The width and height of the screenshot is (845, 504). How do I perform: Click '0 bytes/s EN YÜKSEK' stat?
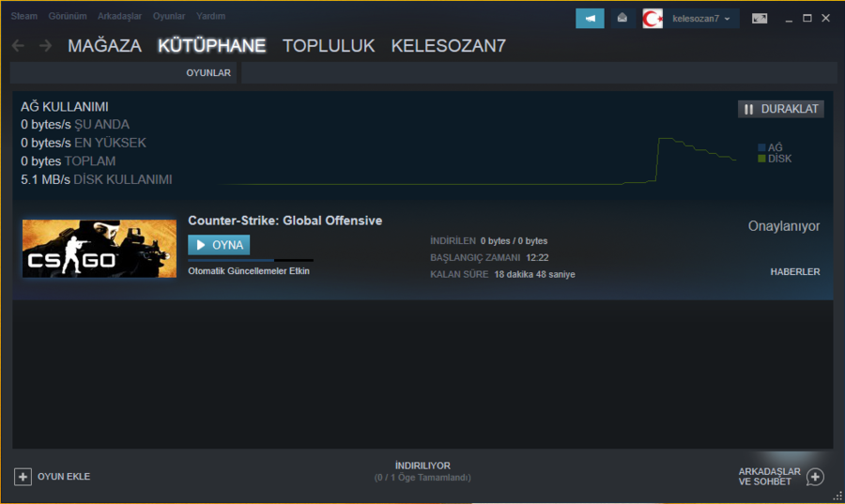point(84,144)
